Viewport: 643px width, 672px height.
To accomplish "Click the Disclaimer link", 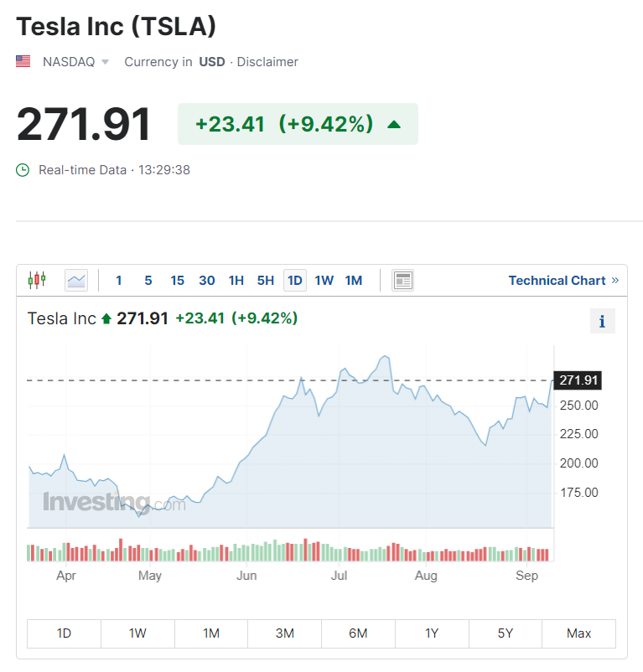I will pos(267,62).
